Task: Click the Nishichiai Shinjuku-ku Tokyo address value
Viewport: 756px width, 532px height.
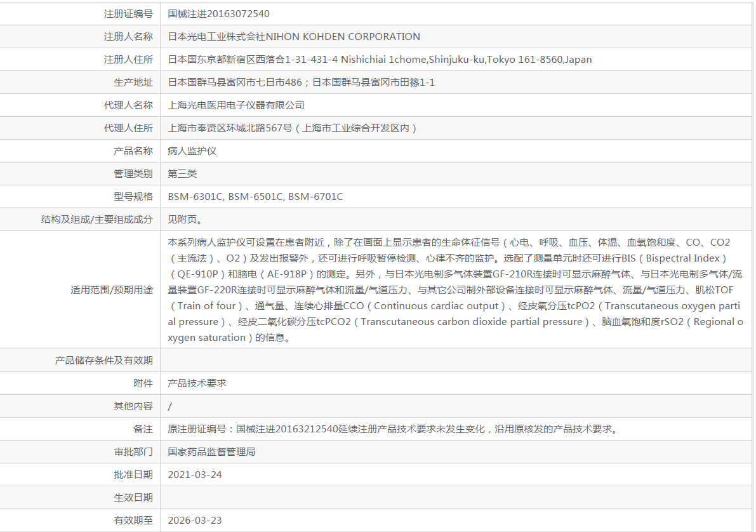Action: [380, 59]
